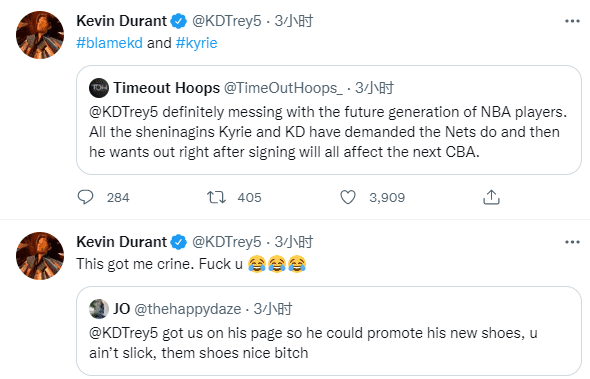
Task: Open Kevin Durant's avatar on the first tweet
Action: (40, 35)
